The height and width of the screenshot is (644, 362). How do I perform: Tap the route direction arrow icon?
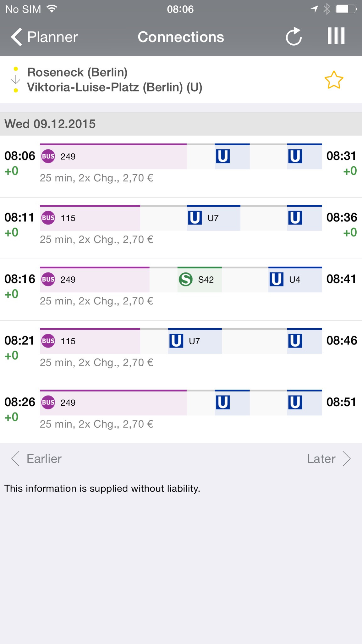pos(16,80)
